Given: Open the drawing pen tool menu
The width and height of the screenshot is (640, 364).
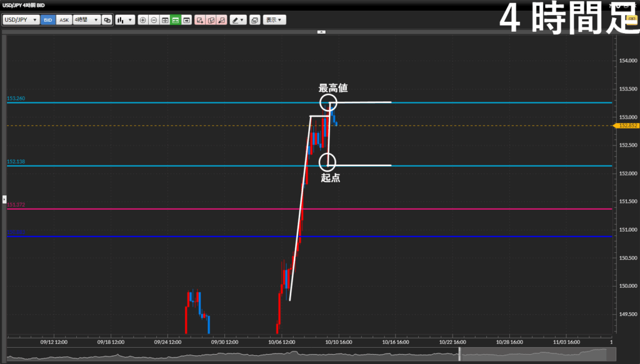Looking at the screenshot, I should [237, 20].
